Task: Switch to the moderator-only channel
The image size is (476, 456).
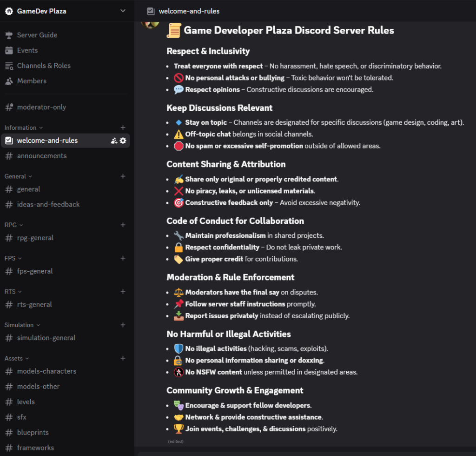Action: pos(66,107)
